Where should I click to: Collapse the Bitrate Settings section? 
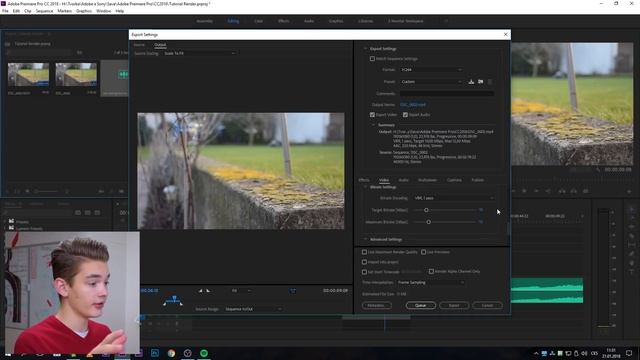[x=365, y=187]
